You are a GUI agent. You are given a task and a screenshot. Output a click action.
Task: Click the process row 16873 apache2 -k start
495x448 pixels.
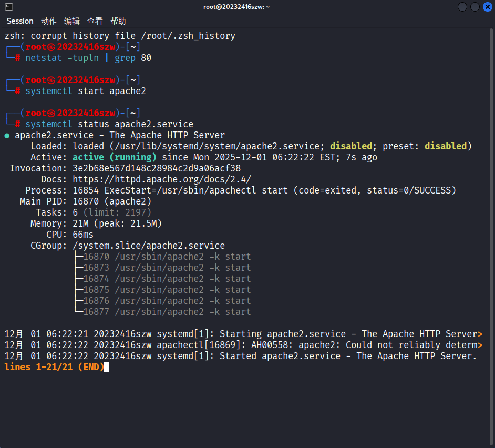click(167, 268)
